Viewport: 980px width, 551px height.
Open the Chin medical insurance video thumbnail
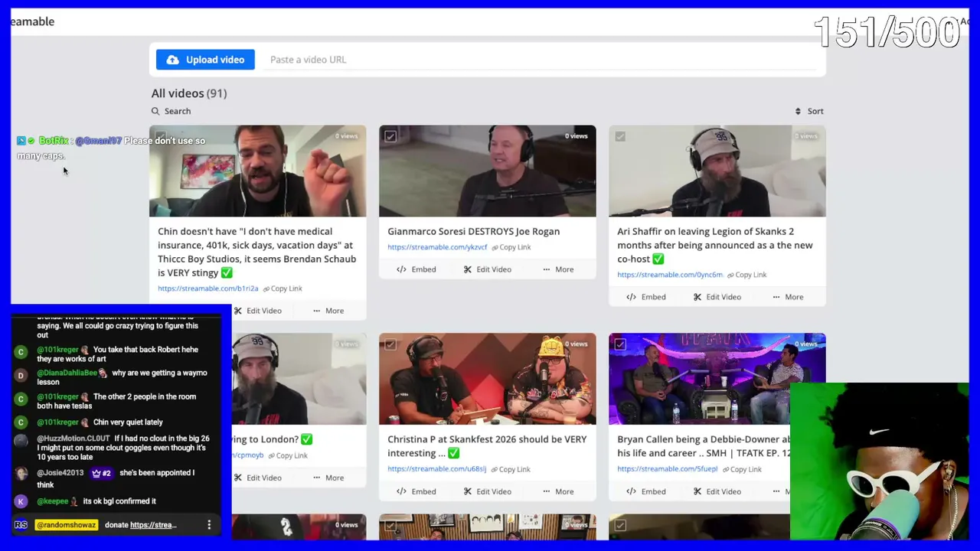coord(257,171)
